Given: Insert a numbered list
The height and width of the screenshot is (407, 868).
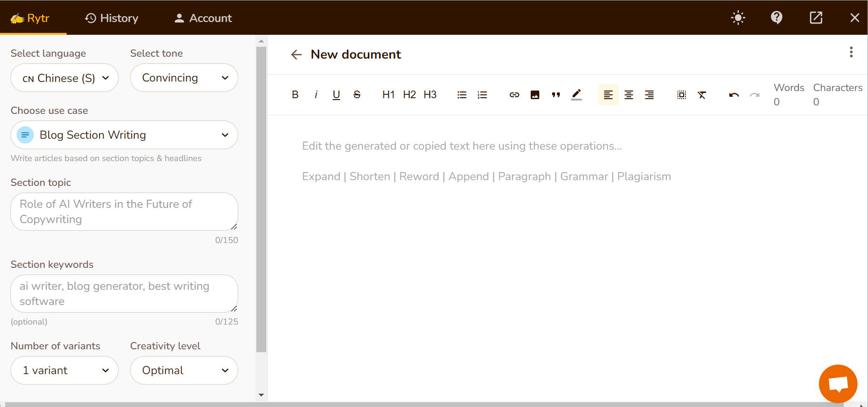Looking at the screenshot, I should (482, 95).
